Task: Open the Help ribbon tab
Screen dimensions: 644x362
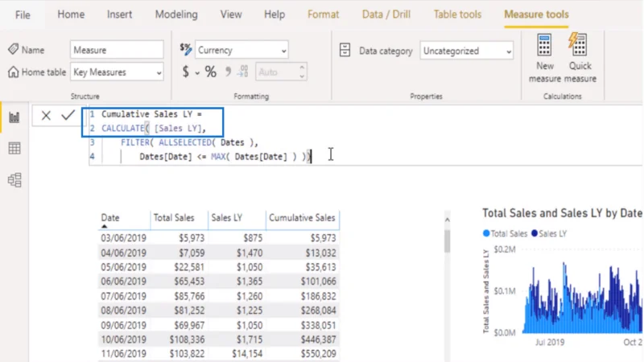Action: [x=275, y=14]
